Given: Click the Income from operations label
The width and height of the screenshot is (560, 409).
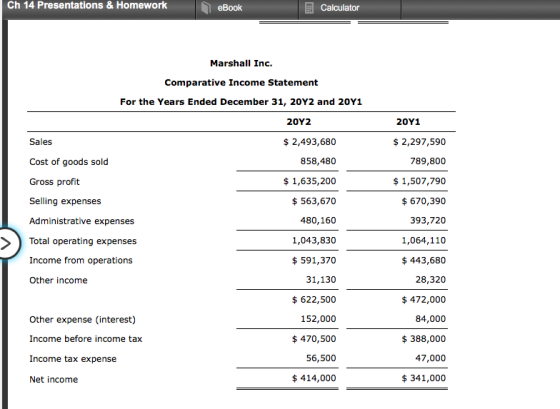Looking at the screenshot, I should 81,260.
